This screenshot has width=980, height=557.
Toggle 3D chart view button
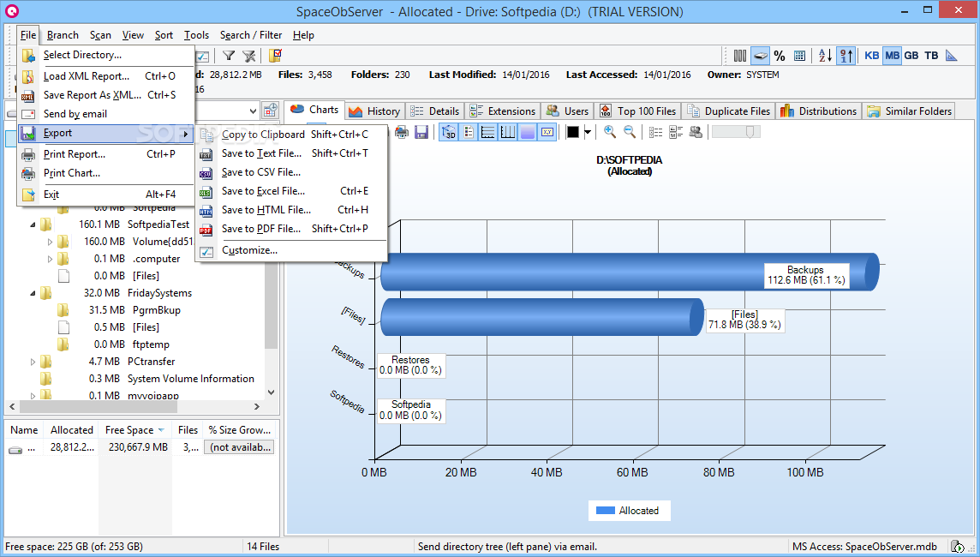tap(449, 132)
